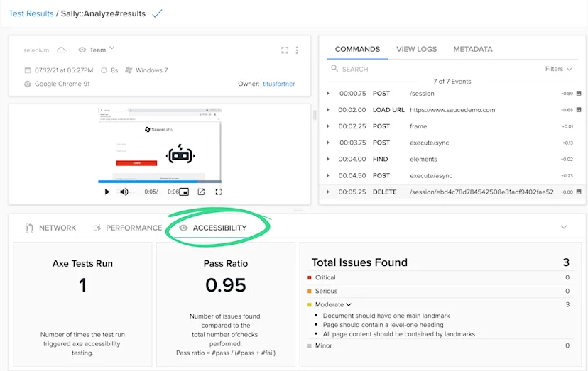Viewport: 588px width, 371px height.
Task: Select 'Document should have one main landmark' issue
Action: click(386, 316)
